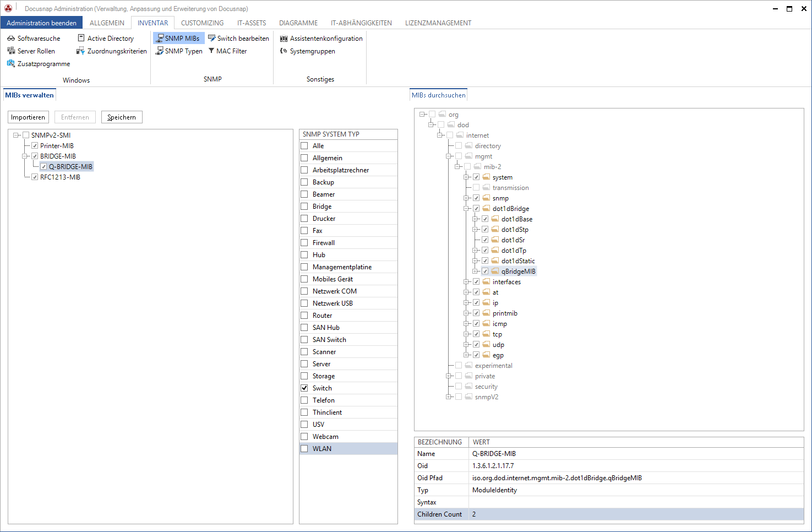Screen dimensions: 812x532
Task: Expand the qBridgeMIB tree node
Action: point(476,272)
